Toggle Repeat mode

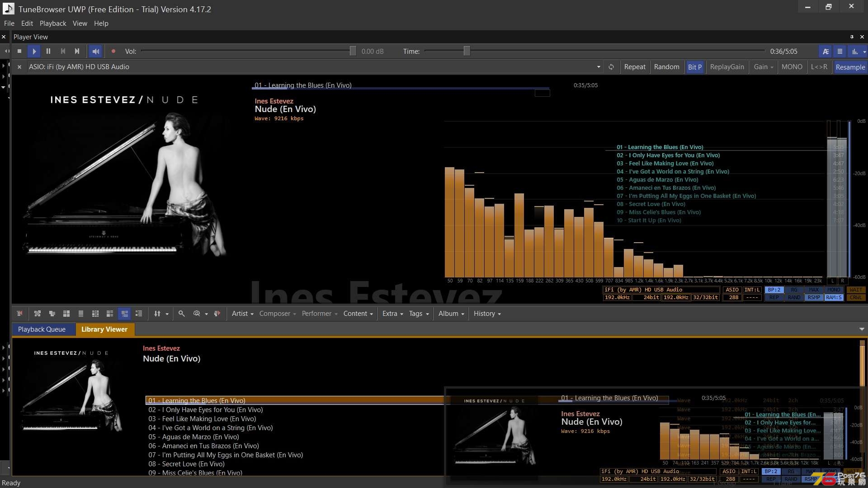(x=635, y=67)
